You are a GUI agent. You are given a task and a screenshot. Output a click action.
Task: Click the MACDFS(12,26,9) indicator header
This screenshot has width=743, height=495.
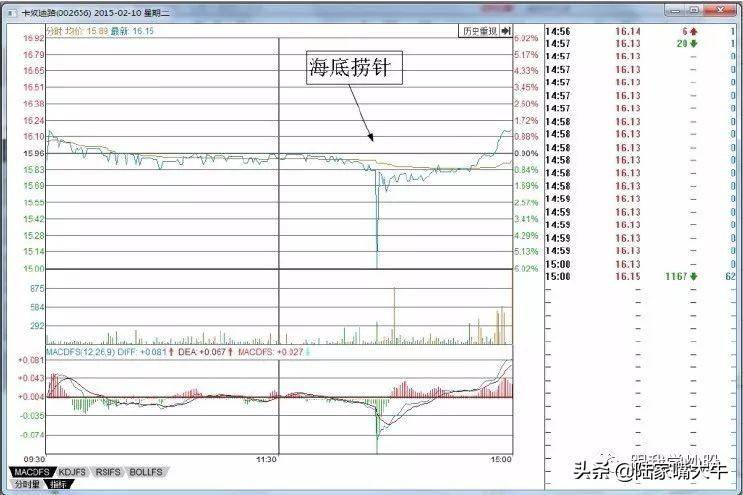[80, 352]
